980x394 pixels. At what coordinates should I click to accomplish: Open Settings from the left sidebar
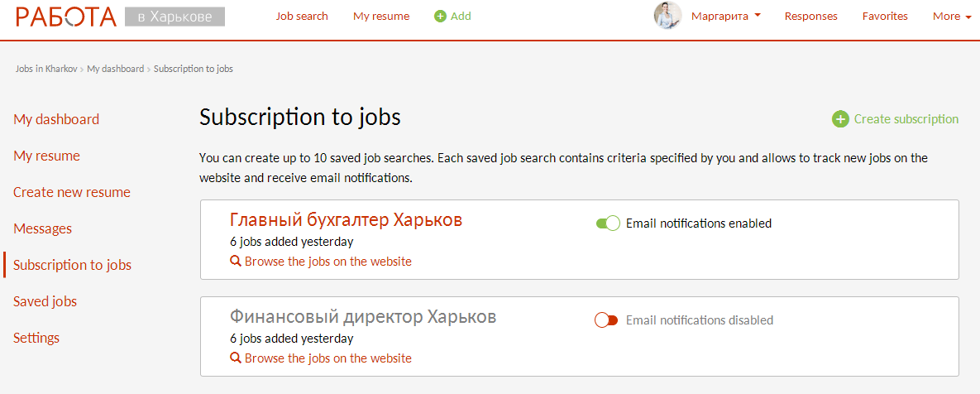pos(36,338)
